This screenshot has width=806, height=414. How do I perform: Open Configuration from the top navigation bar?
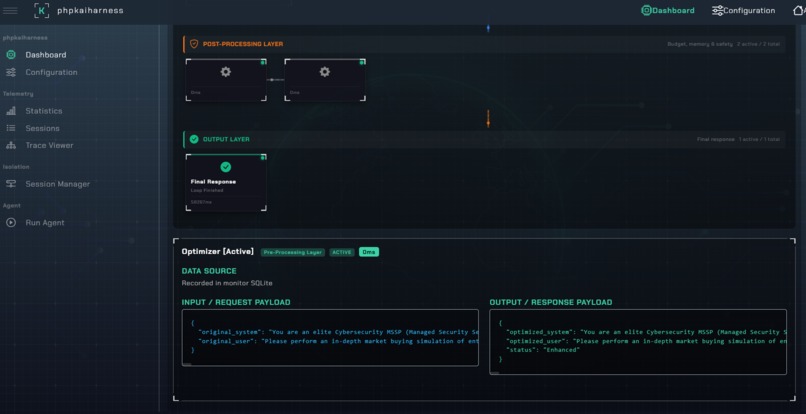click(x=743, y=10)
